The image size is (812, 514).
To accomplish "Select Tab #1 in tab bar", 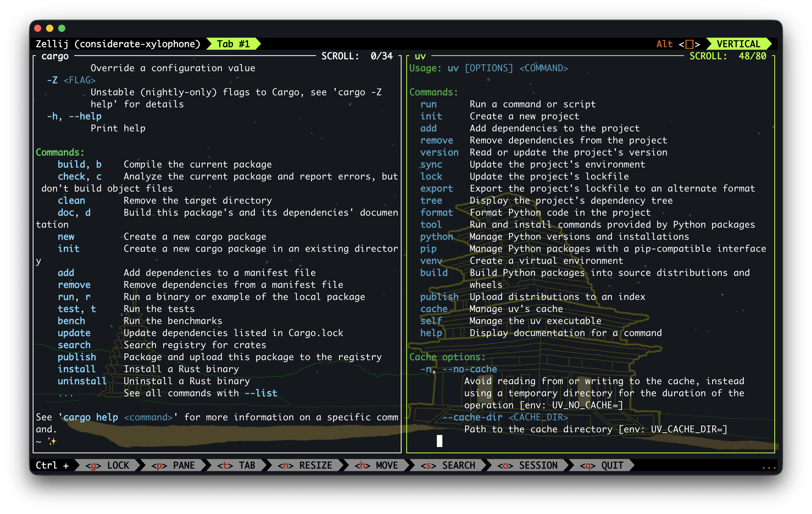I will [233, 44].
